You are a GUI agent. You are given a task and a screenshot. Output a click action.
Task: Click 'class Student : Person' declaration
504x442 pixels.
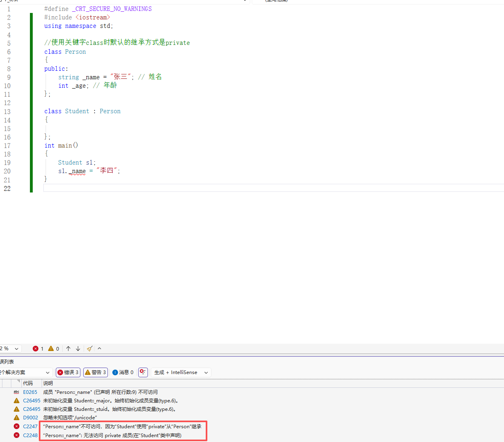82,111
